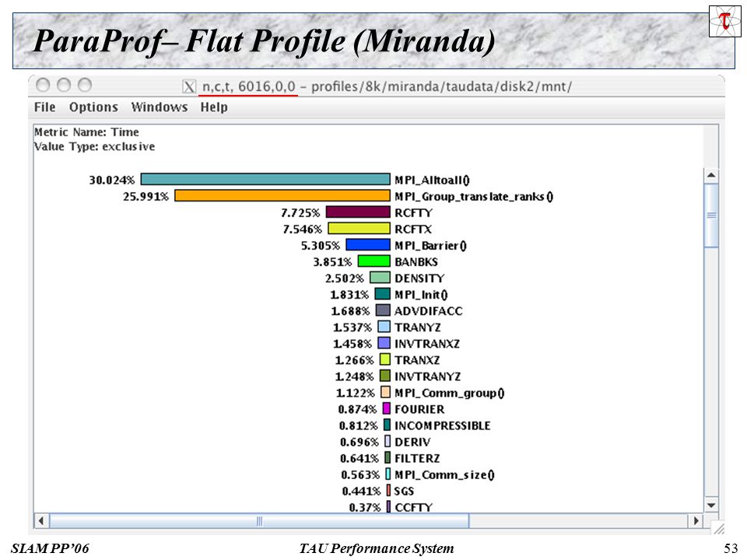
Task: Click the FOURIER magenta bar
Action: [387, 408]
